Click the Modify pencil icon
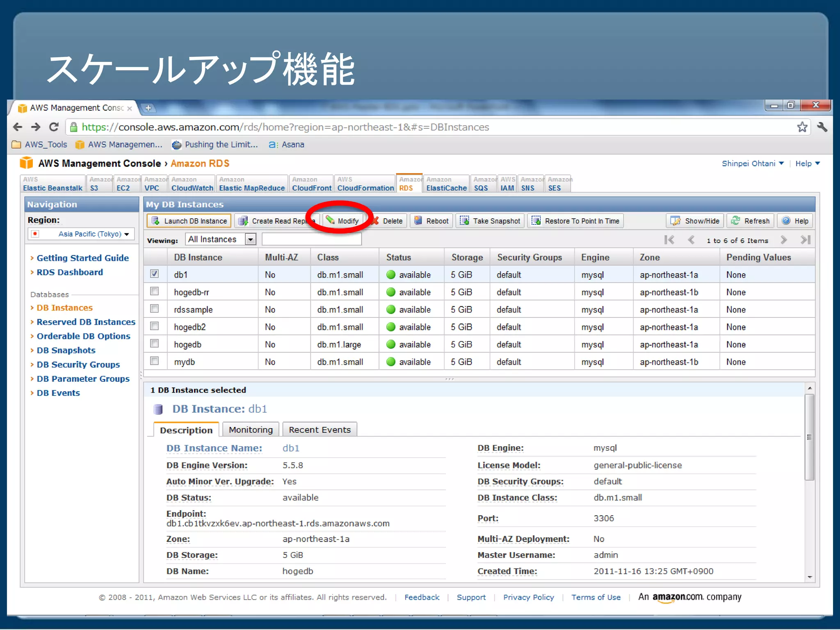 331,220
